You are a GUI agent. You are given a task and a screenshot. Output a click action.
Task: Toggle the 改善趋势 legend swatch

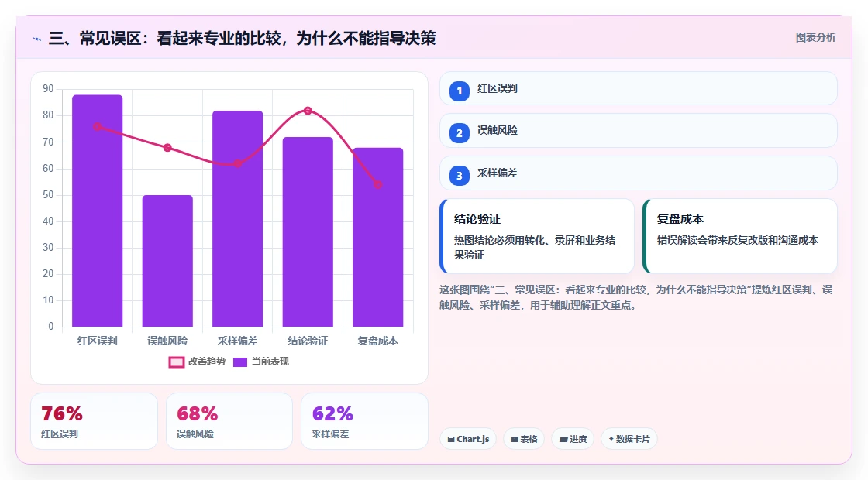[177, 362]
